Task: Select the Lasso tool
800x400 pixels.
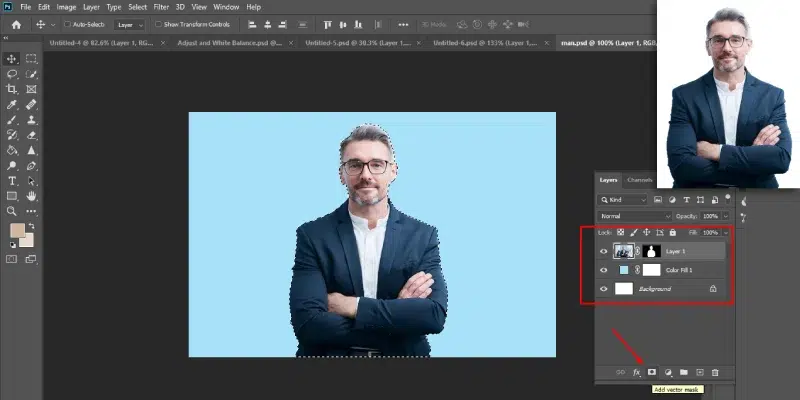Action: [x=12, y=74]
